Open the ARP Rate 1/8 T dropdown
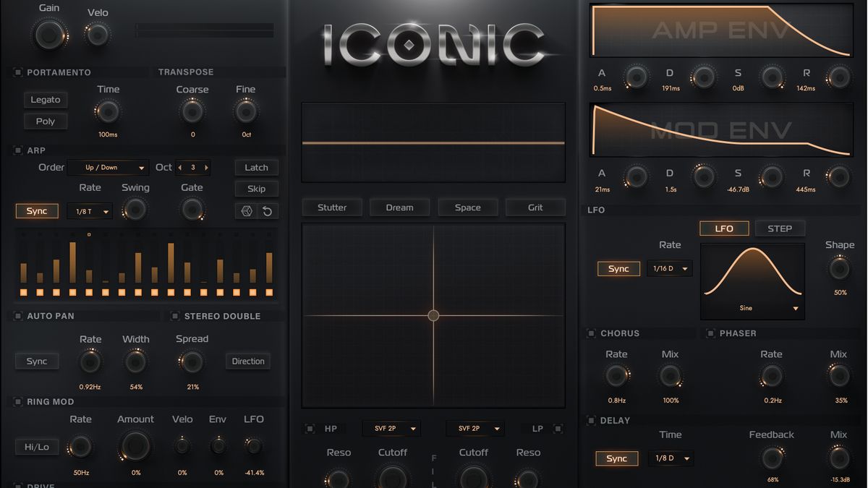The height and width of the screenshot is (488, 868). (x=90, y=211)
